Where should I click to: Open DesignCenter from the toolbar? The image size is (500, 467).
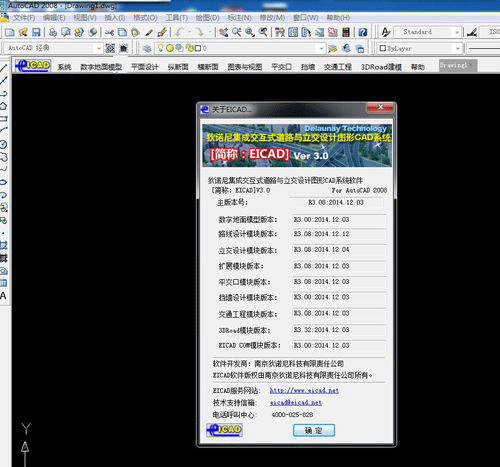click(293, 32)
